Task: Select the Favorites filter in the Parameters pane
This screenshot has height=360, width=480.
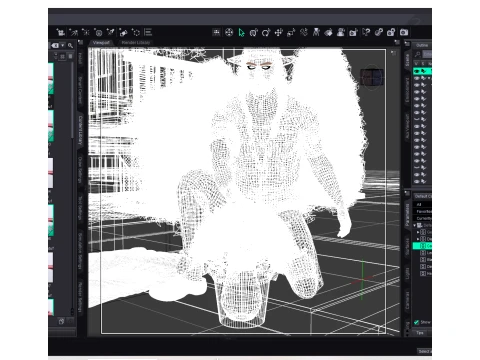Action: point(422,211)
